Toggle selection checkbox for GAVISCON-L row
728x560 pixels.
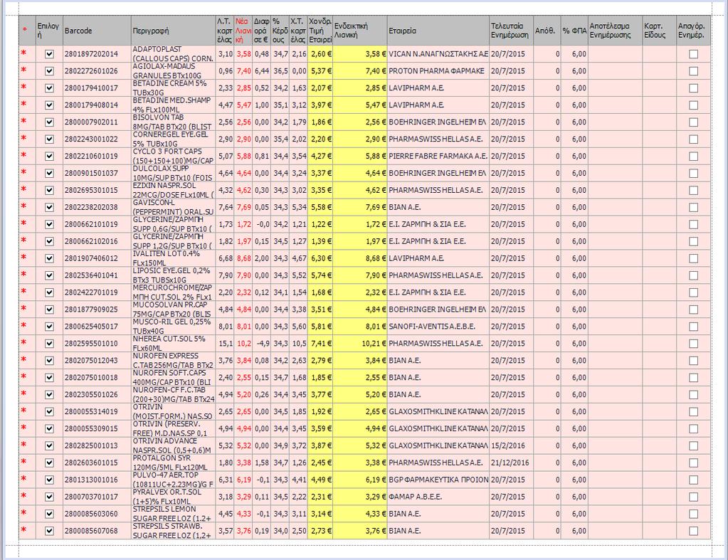tap(49, 208)
